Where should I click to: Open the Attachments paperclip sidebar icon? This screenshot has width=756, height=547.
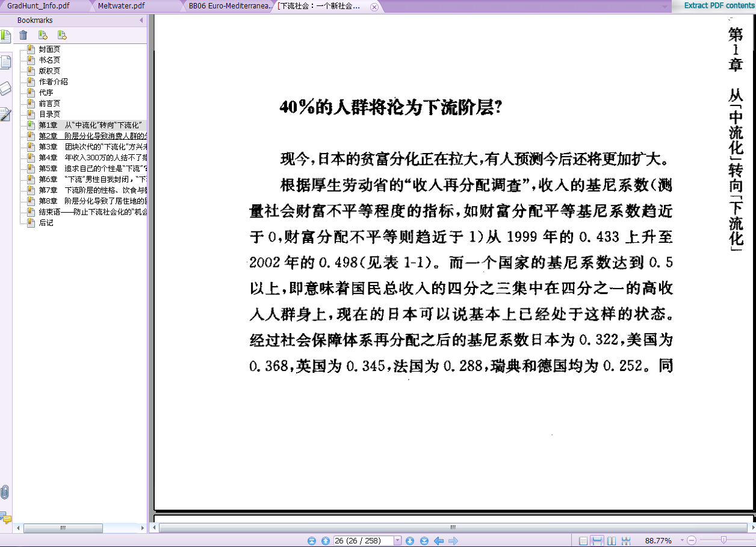5,492
